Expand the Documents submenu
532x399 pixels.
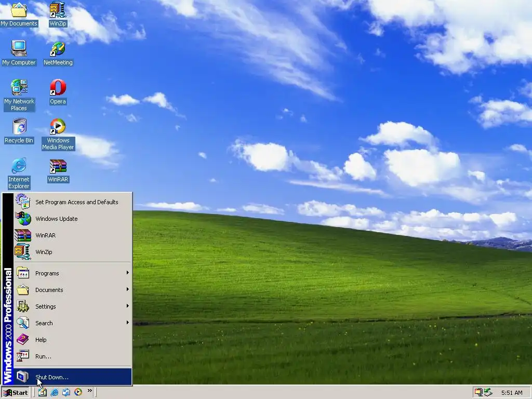73,290
